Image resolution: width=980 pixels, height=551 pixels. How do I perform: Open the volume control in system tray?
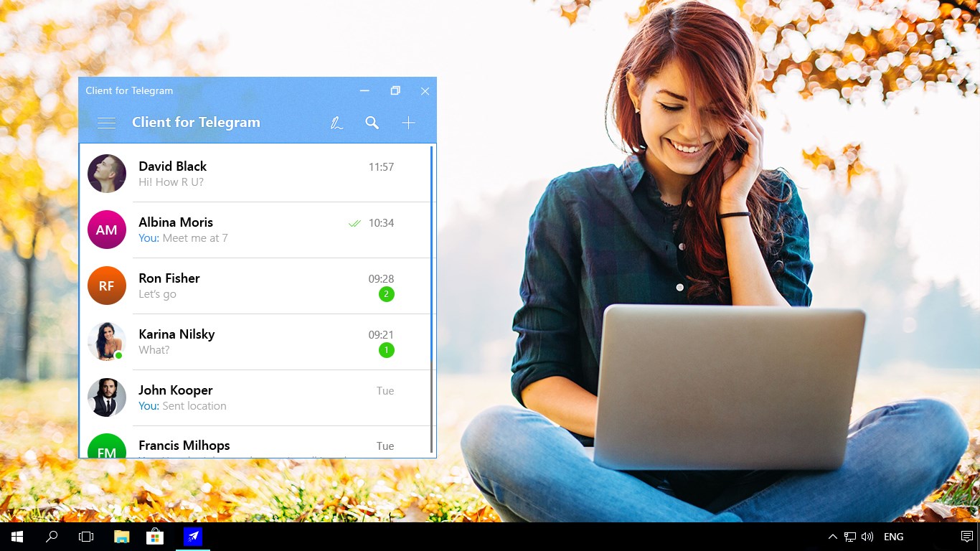pos(867,537)
